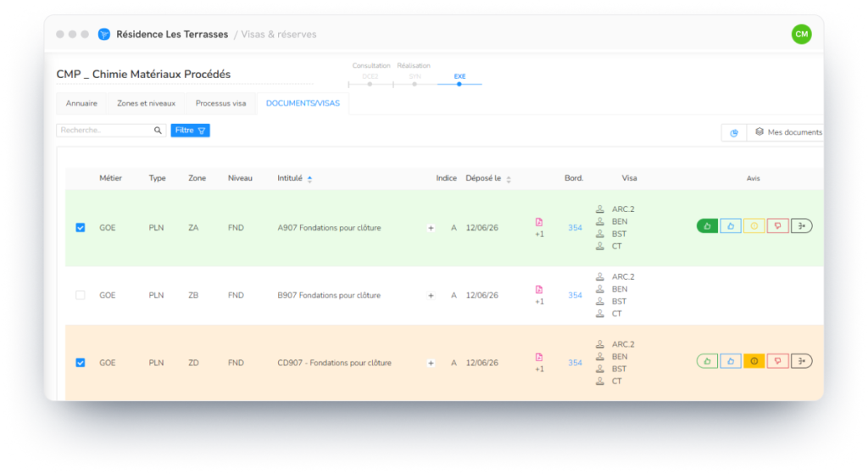Click the Métier column header
Screen dimensions: 868x474
tap(111, 178)
